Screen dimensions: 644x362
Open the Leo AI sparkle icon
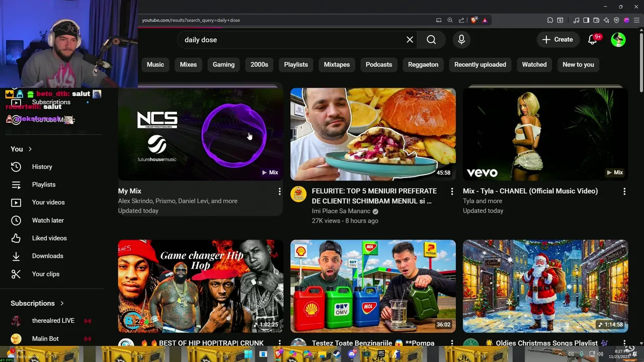point(606,20)
